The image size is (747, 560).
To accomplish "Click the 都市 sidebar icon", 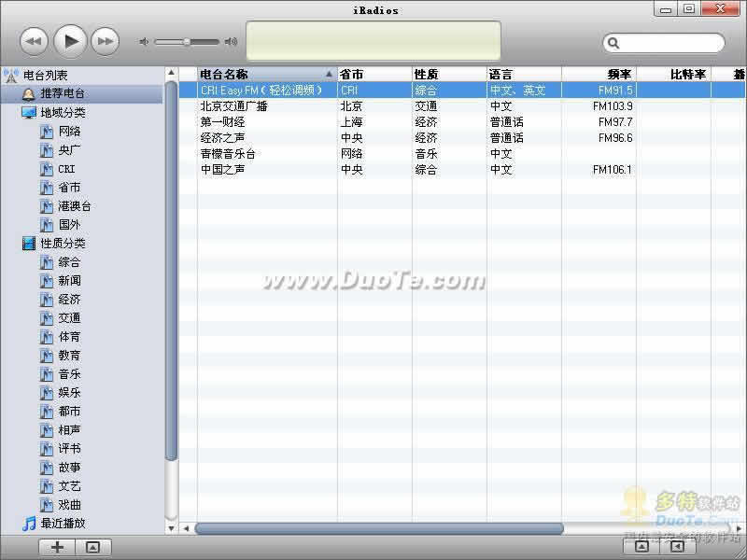I will (x=46, y=412).
